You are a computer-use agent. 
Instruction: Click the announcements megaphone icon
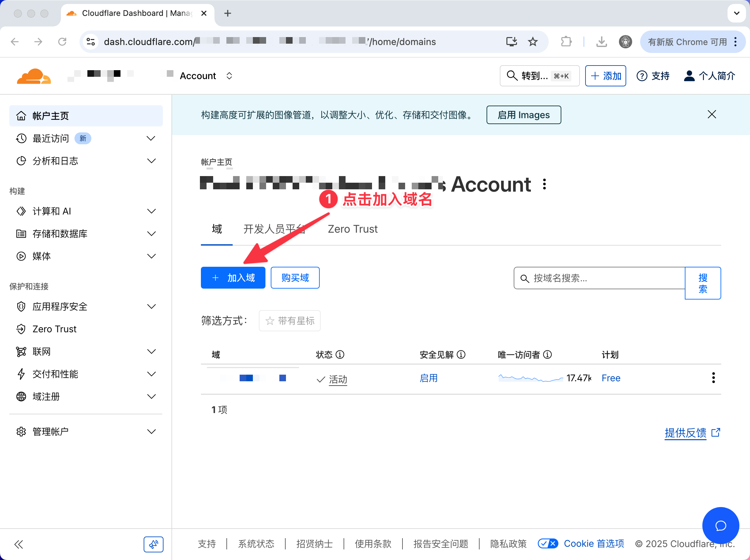point(153,544)
